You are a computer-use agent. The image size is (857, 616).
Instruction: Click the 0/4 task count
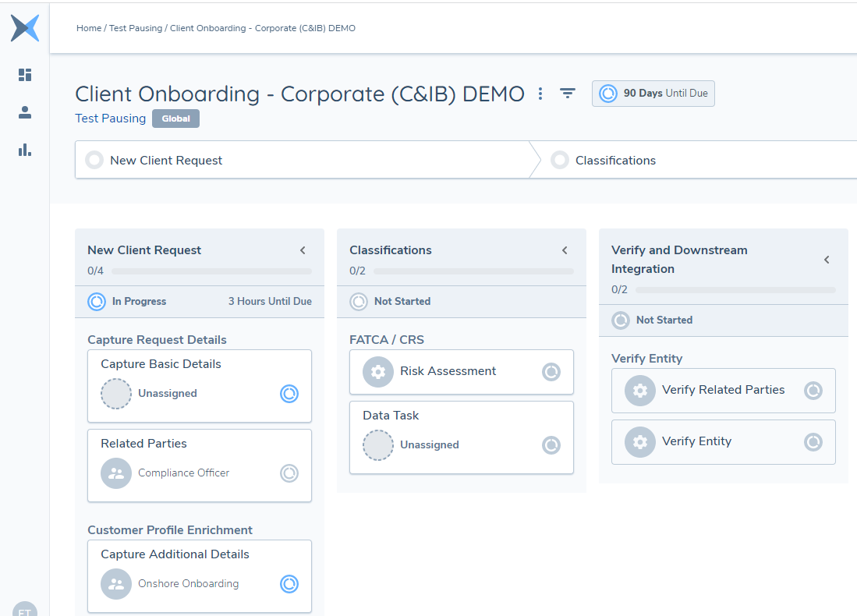click(95, 271)
